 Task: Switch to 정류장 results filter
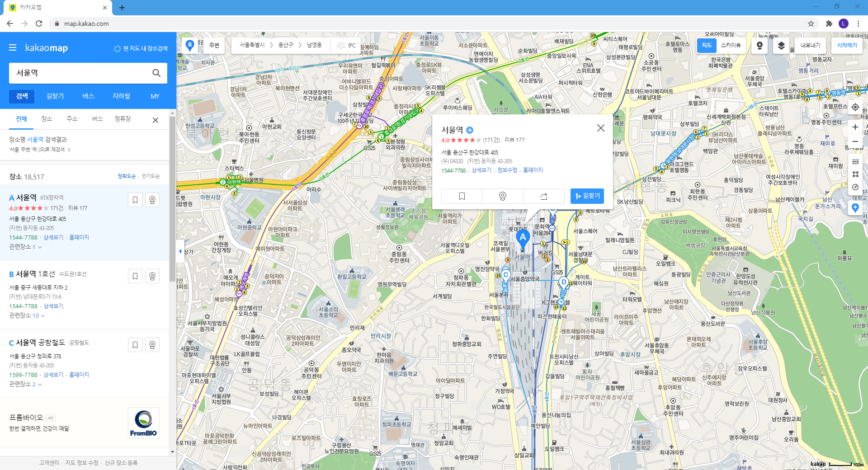coord(123,119)
